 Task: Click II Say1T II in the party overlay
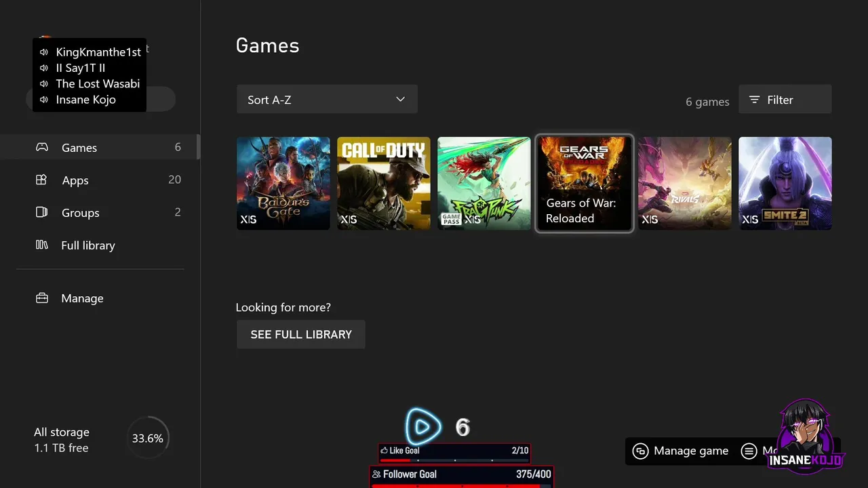pyautogui.click(x=81, y=68)
